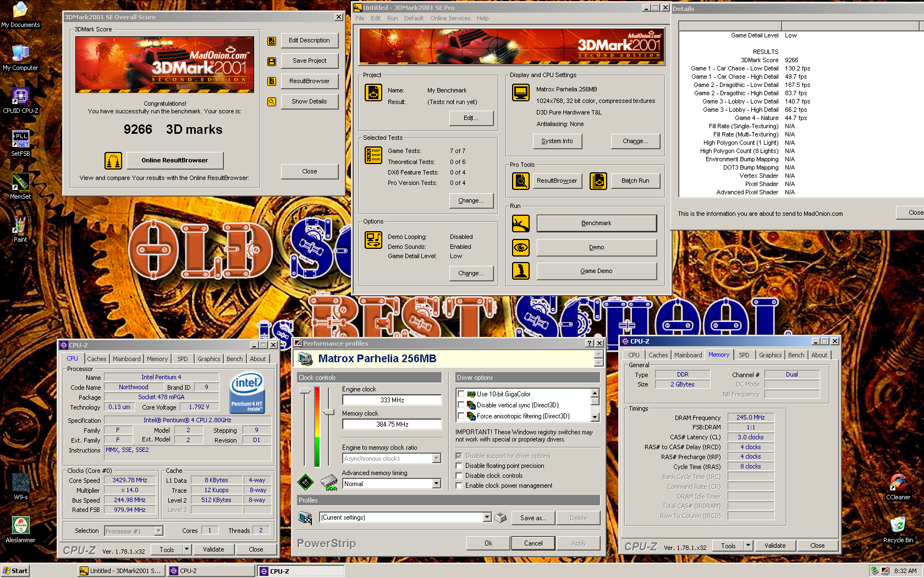
Task: Switch to Bench tab in left CPU-Z
Action: tap(234, 359)
